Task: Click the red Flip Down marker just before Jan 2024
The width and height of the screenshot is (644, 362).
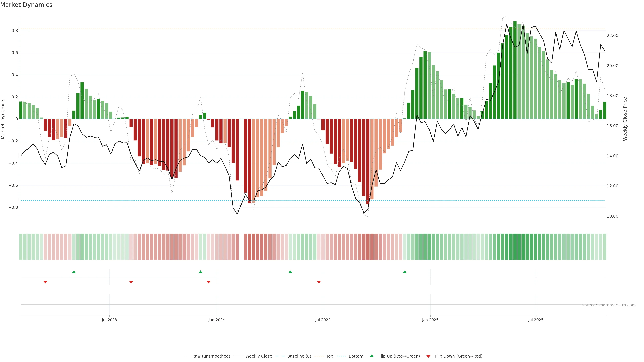Action: pos(209,282)
